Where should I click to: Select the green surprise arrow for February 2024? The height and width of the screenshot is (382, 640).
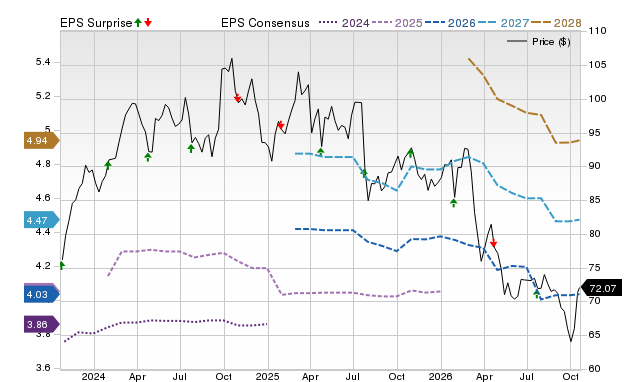click(x=108, y=165)
